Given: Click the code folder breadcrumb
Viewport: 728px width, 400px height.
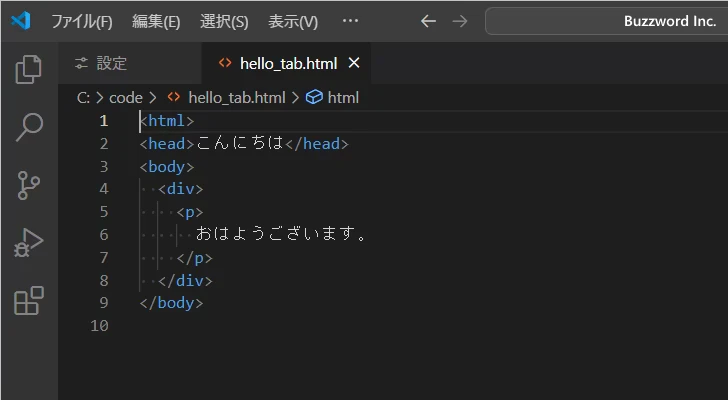Looking at the screenshot, I should coord(125,98).
